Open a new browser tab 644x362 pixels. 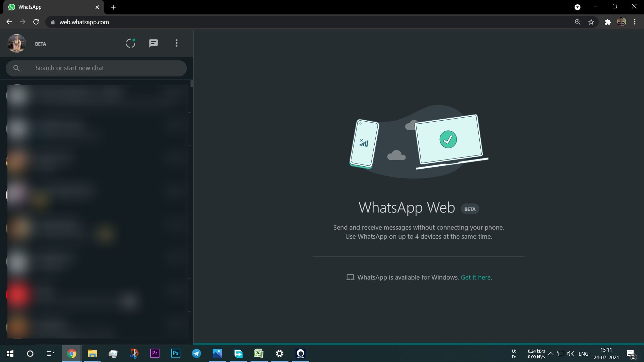pos(113,7)
